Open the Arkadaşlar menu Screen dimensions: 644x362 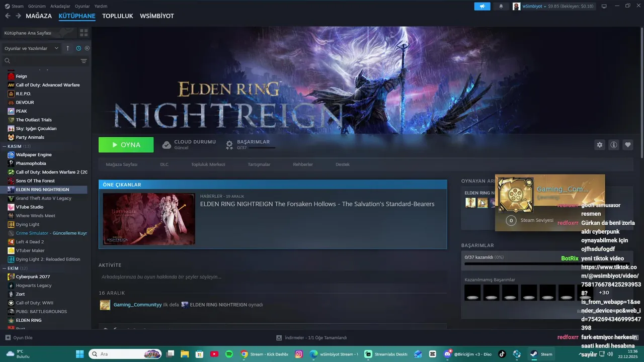[60, 6]
